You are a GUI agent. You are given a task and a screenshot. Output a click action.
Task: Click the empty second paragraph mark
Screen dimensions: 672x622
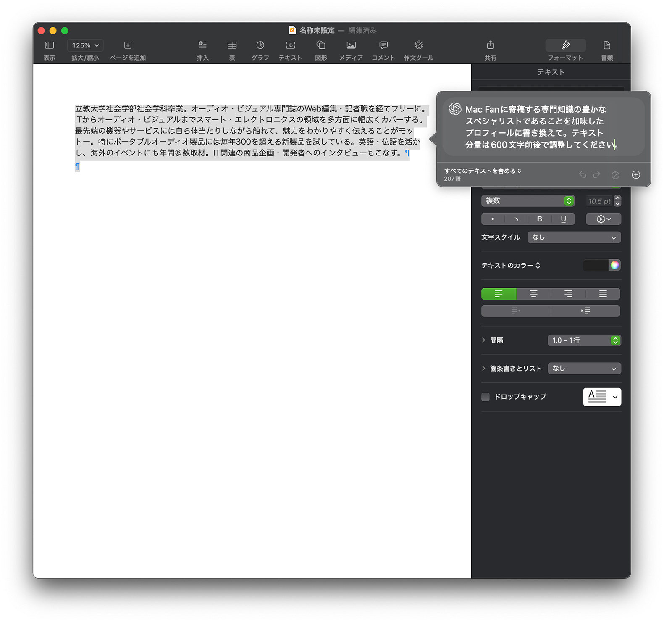coord(77,167)
